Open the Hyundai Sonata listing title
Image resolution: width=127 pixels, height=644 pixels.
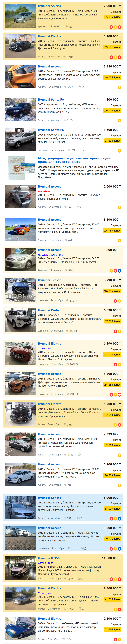pyautogui.click(x=50, y=498)
